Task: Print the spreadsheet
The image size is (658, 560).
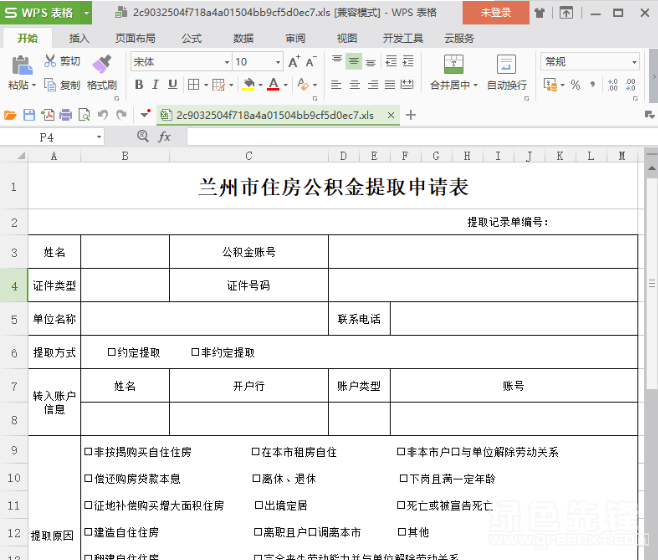Action: pos(65,115)
